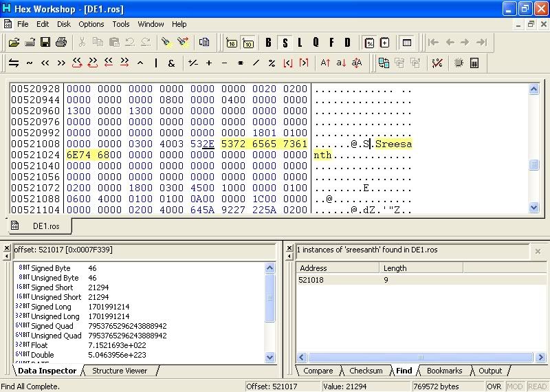Image resolution: width=550 pixels, height=392 pixels.
Task: Select Double data type D button
Action: tap(347, 43)
